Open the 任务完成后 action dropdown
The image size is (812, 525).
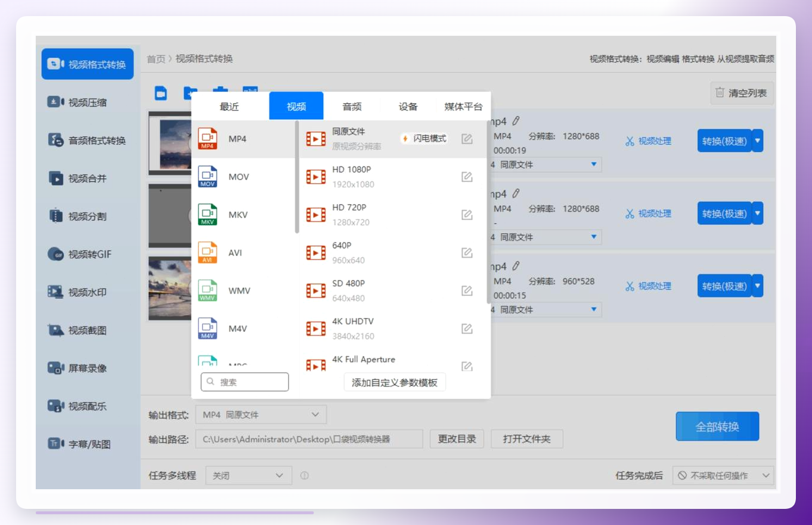click(x=723, y=475)
